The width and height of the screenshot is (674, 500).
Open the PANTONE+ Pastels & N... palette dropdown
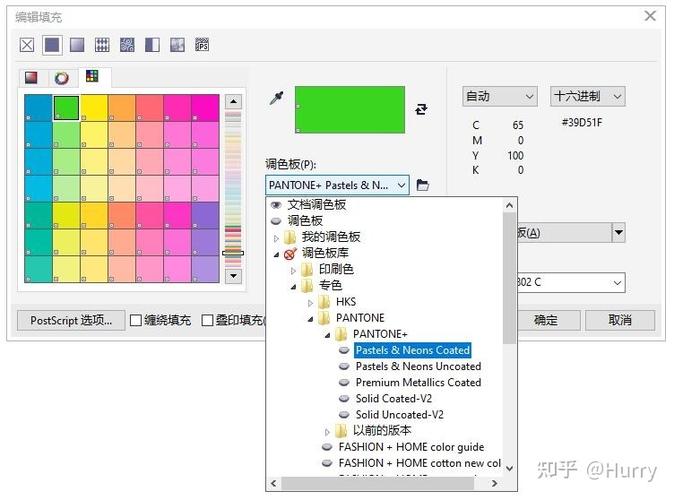[x=337, y=185]
